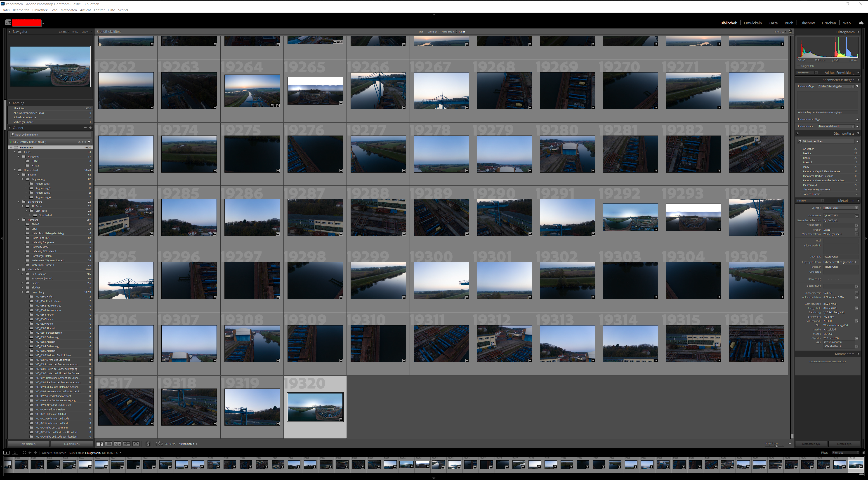This screenshot has height=480, width=868.
Task: Open secondary display window 2 icon
Action: click(15, 453)
